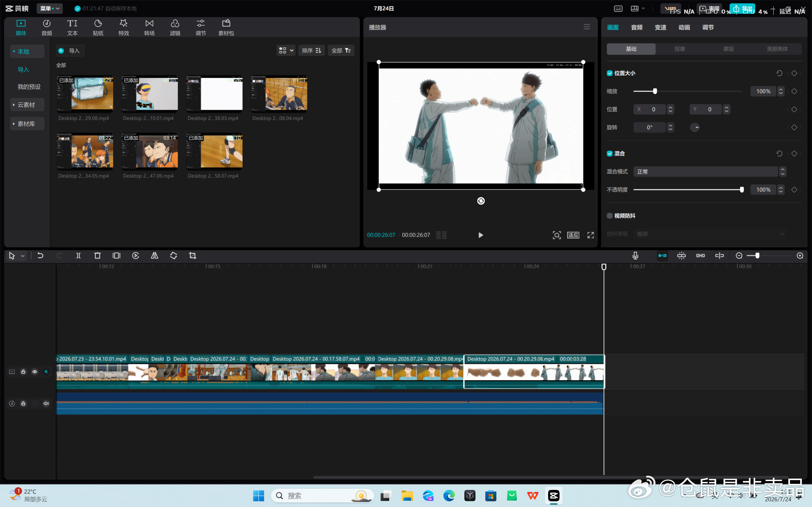Open the 混合模式 正常 dropdown
Screen dimensions: 812x507
[709, 172]
